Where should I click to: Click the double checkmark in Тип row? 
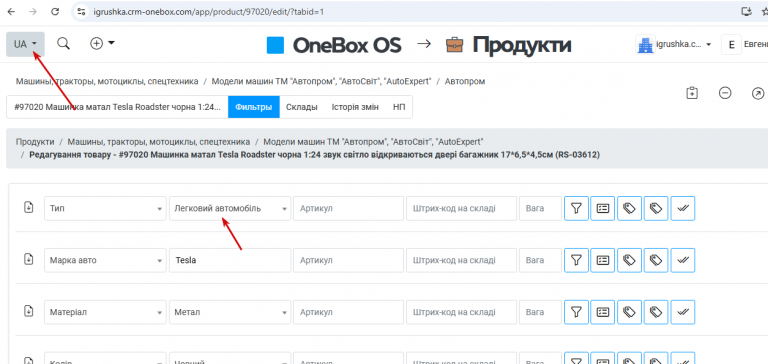[683, 208]
